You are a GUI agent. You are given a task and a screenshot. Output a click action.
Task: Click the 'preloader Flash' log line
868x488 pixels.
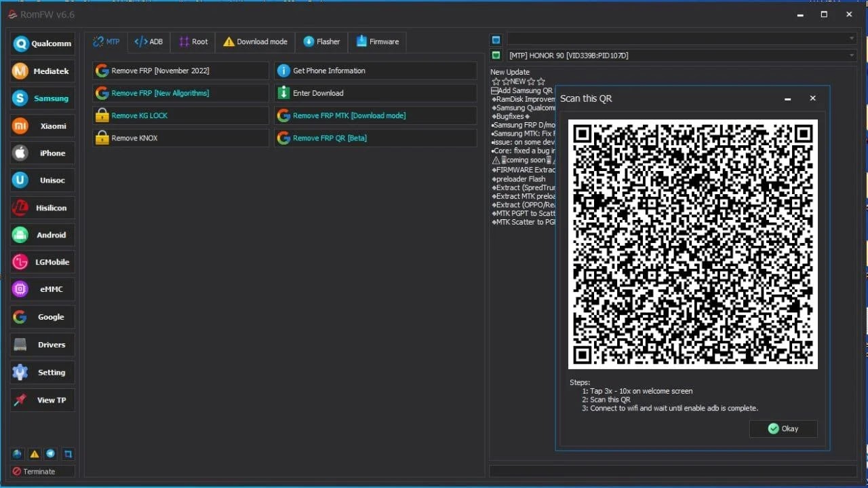tap(518, 179)
